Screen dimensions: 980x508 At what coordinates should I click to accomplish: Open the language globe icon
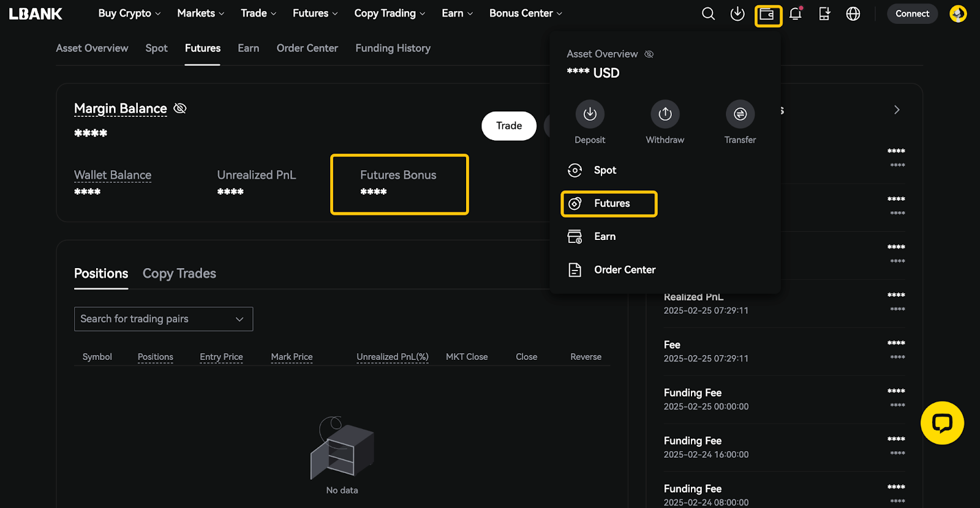click(853, 13)
